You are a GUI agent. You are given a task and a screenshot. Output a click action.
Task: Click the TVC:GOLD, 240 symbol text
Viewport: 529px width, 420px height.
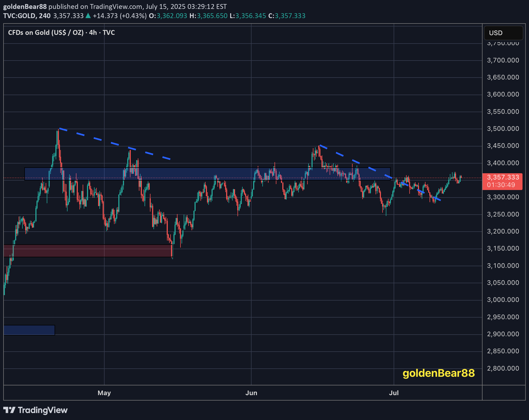coord(27,16)
